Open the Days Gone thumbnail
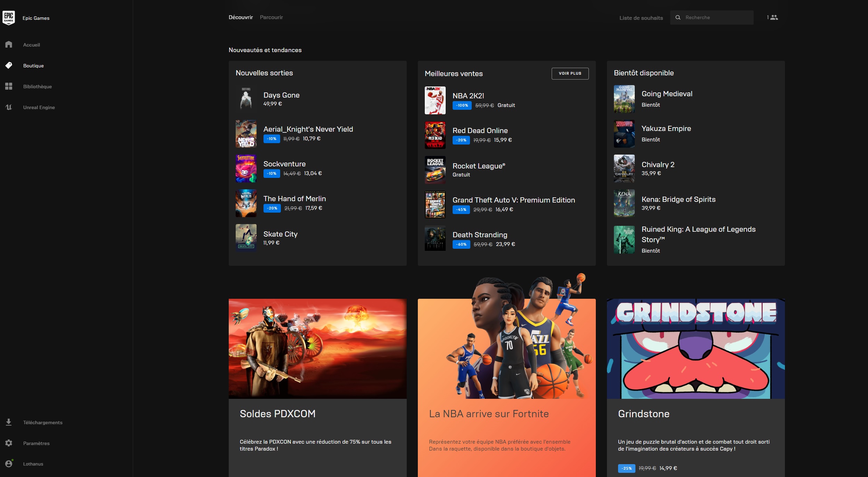Image resolution: width=868 pixels, height=477 pixels. coord(246,99)
